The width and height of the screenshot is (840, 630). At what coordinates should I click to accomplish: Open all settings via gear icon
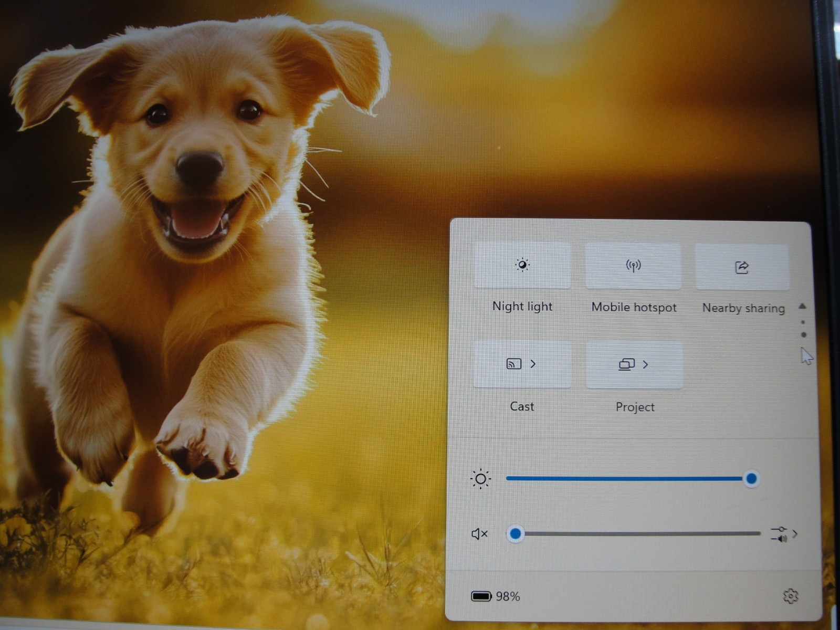791,596
